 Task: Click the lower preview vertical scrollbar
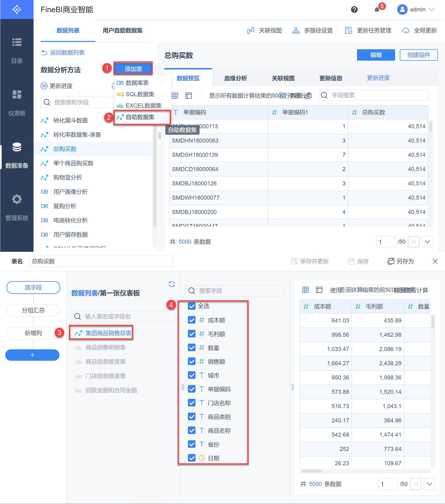tap(433, 322)
